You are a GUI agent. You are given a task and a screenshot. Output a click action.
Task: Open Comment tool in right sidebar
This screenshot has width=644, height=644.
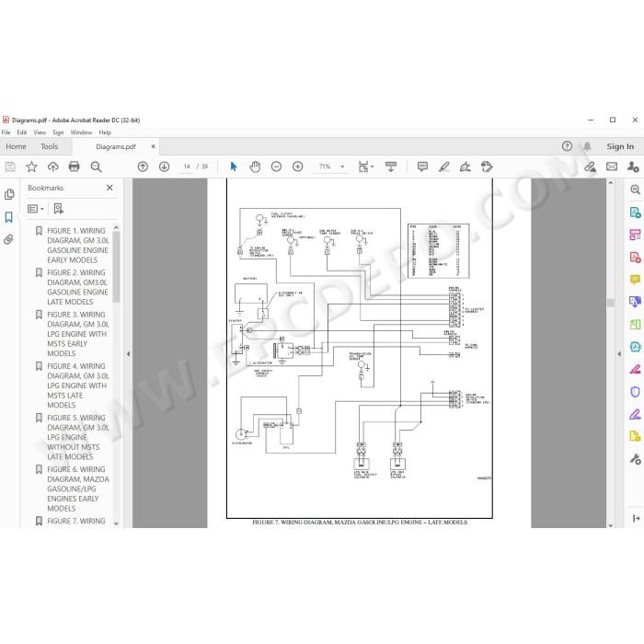[635, 280]
